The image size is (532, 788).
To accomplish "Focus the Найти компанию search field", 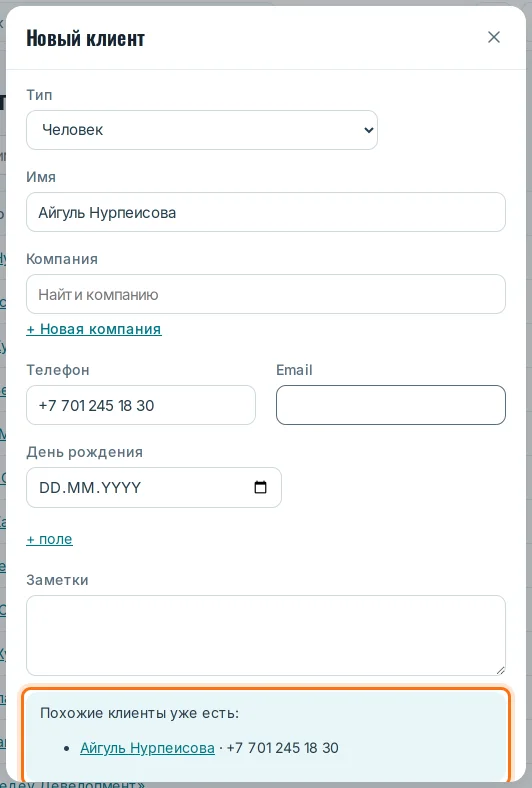I will [x=266, y=294].
